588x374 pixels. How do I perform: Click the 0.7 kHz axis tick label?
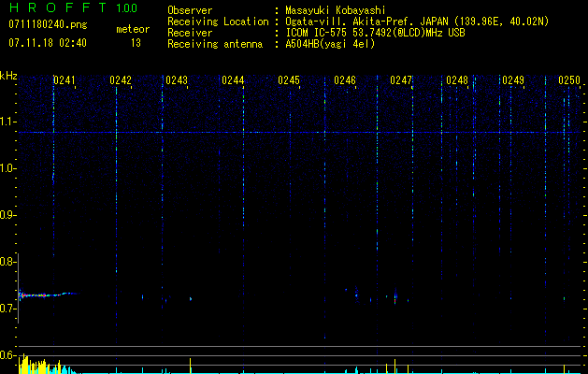7,309
